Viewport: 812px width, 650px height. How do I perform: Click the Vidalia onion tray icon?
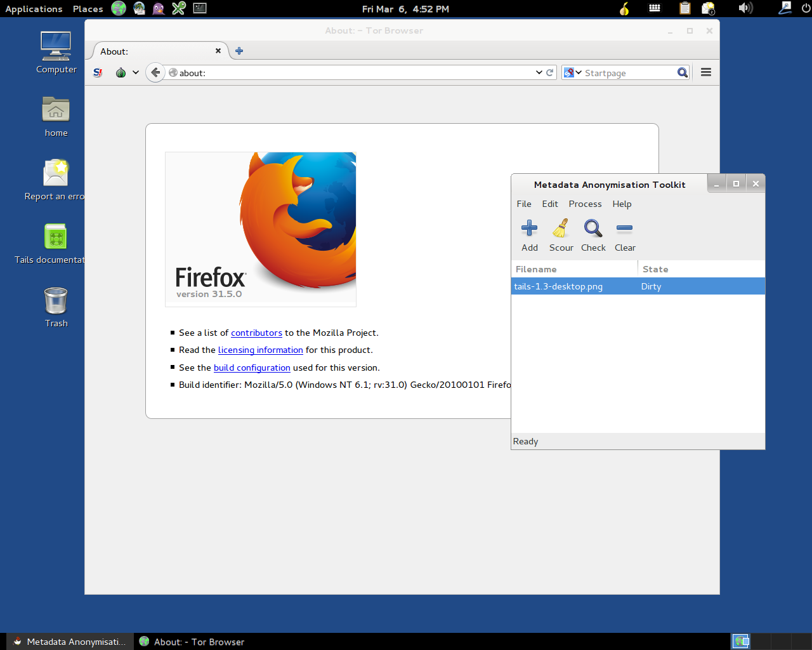click(624, 8)
